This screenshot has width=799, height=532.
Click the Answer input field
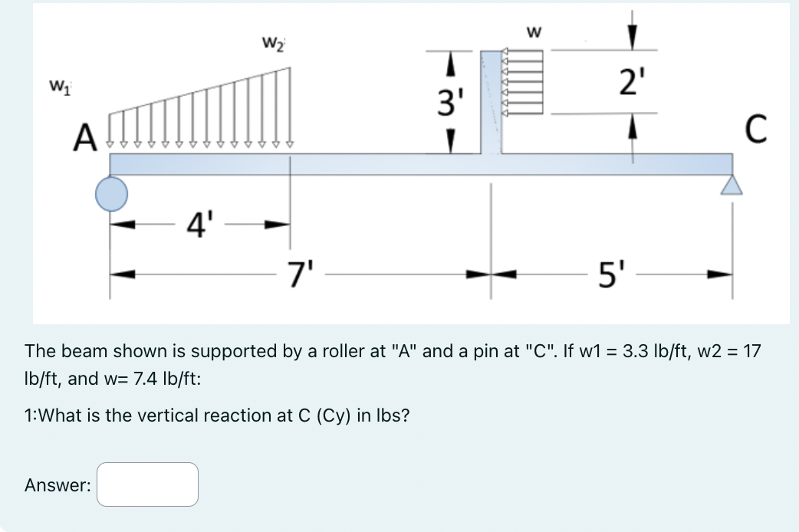click(x=148, y=484)
